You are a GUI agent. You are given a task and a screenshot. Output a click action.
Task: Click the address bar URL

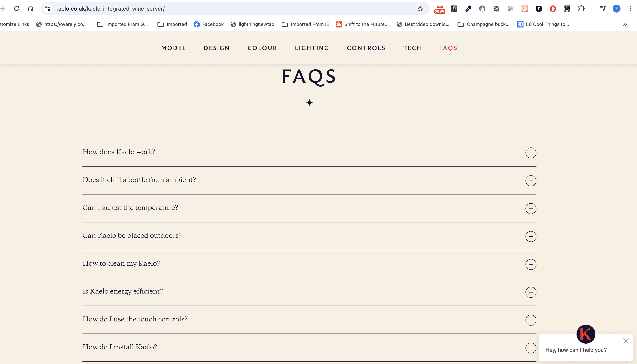click(x=110, y=9)
